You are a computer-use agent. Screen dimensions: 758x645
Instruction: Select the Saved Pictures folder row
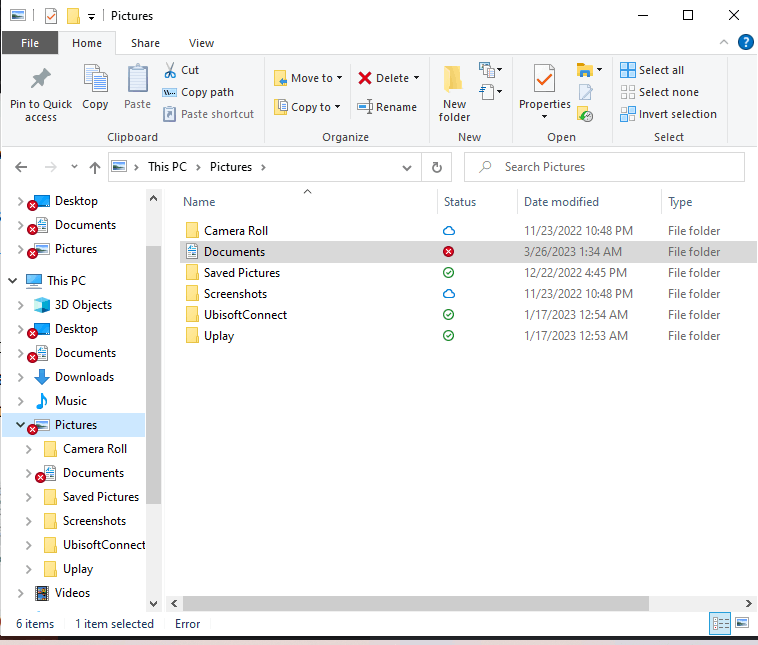point(468,273)
